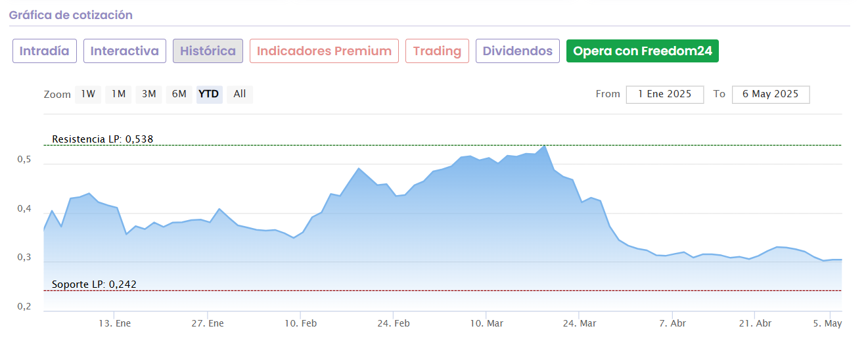Image resolution: width=868 pixels, height=341 pixels.
Task: Click the Resistencia LP 0,538 label
Action: coord(103,139)
